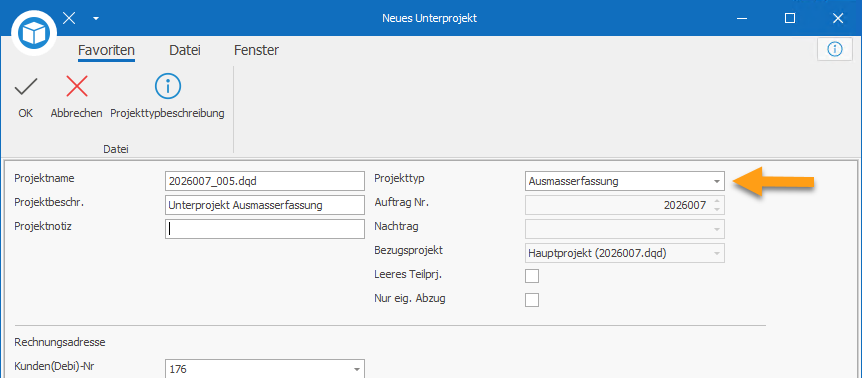
Task: Enable the Leeres Teilprj. checkbox
Action: pos(532,276)
